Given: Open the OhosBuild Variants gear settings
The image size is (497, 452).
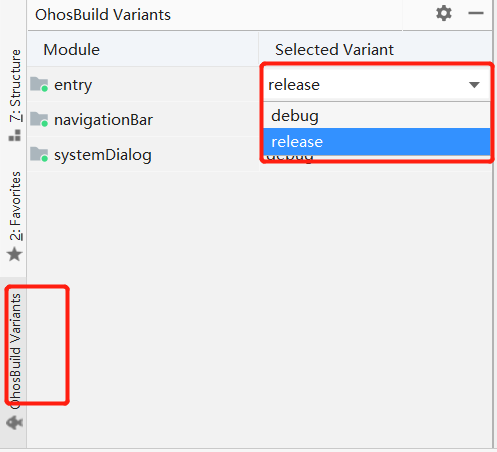Looking at the screenshot, I should [x=444, y=14].
